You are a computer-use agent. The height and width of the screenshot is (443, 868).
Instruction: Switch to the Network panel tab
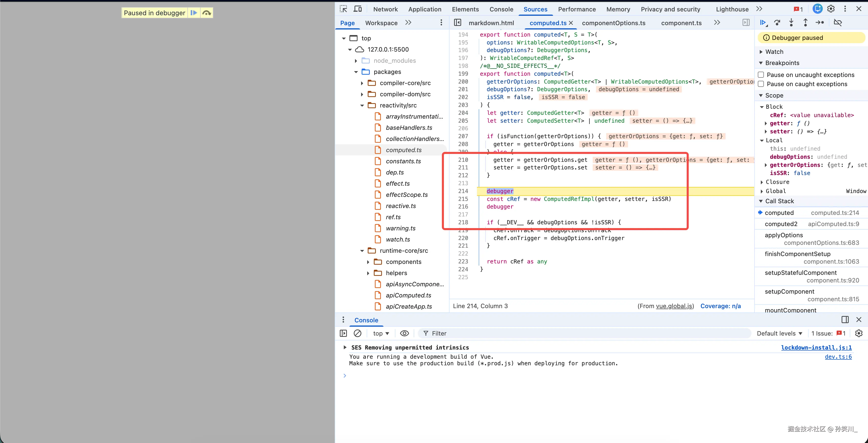385,9
